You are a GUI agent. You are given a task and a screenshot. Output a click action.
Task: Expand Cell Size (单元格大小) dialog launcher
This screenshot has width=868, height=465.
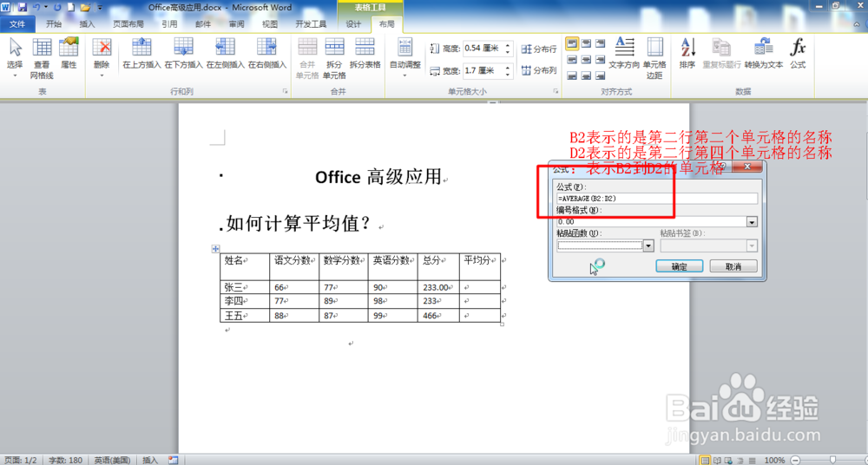pyautogui.click(x=556, y=91)
